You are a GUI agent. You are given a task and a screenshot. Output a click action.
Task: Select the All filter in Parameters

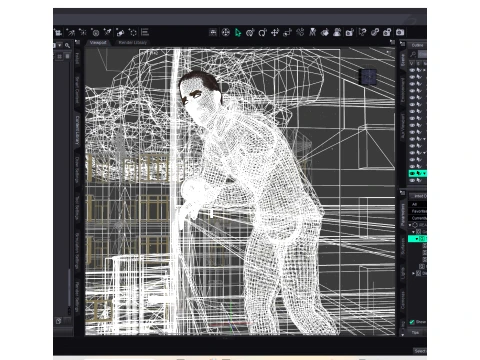(418, 204)
